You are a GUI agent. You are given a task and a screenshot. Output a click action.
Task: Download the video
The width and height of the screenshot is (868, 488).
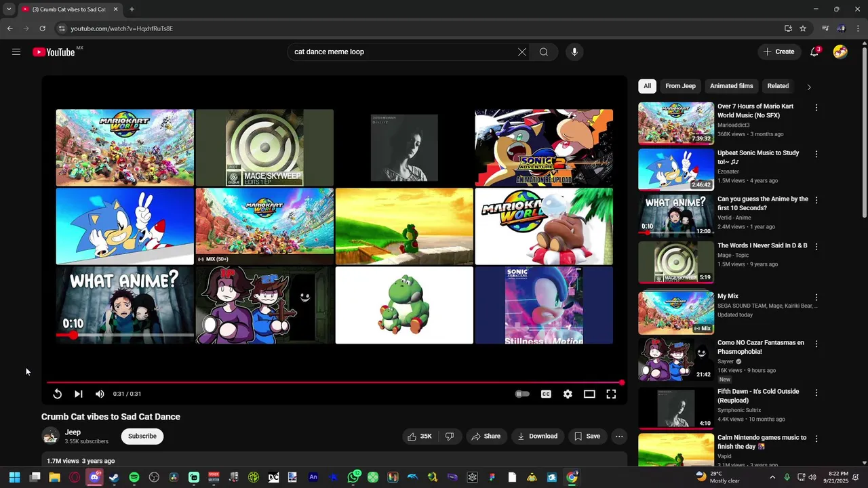538,436
